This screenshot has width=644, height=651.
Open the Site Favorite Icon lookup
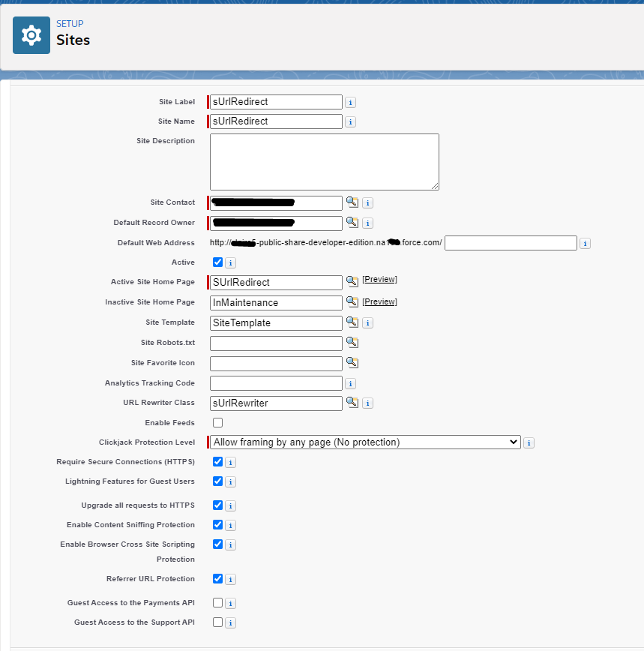tap(352, 363)
